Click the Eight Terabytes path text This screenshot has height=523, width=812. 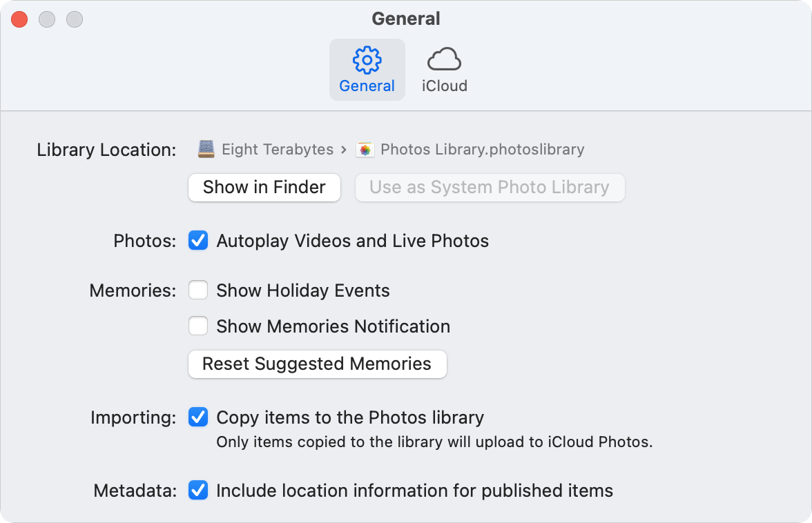[278, 150]
